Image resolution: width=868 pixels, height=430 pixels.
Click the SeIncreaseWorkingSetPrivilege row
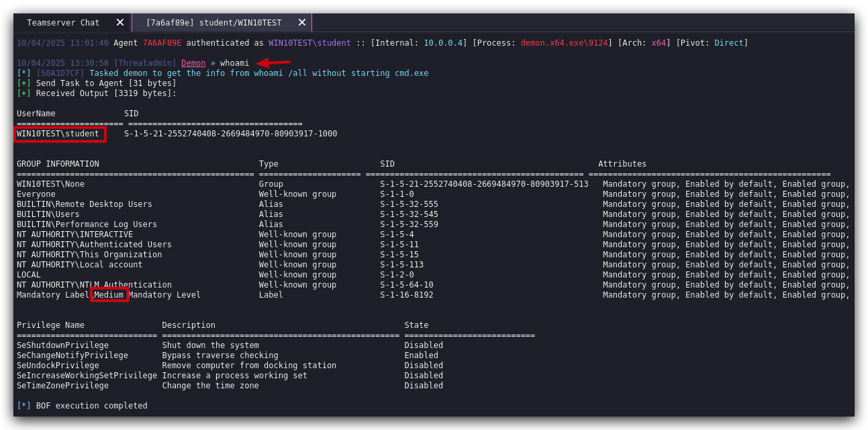pos(230,376)
